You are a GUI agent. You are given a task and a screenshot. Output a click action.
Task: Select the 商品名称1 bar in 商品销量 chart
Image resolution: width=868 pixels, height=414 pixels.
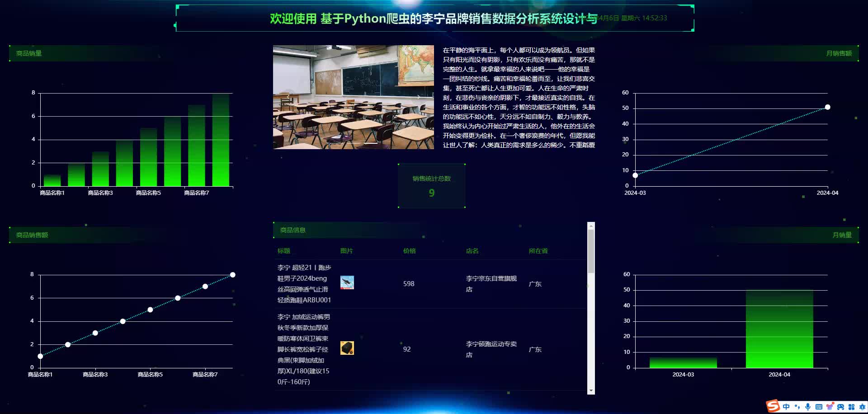tap(52, 180)
